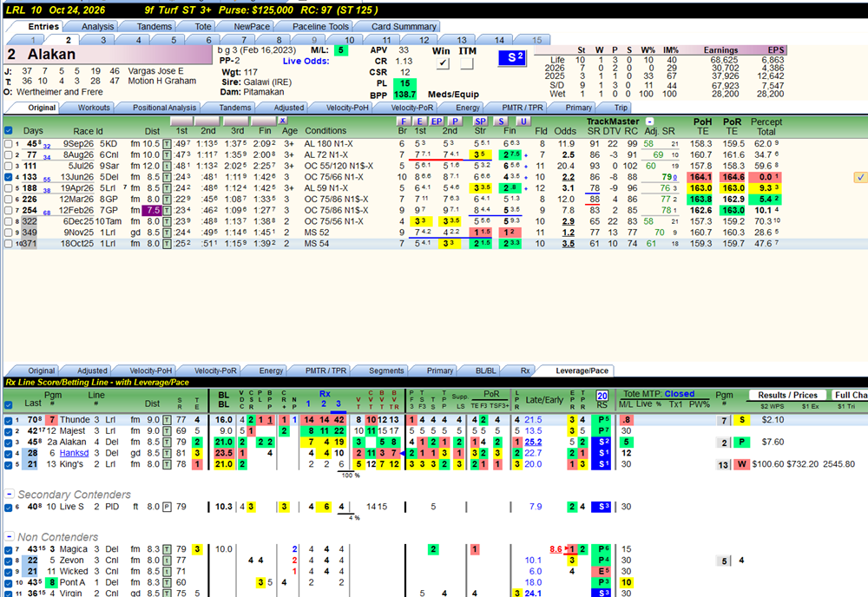Click the purple 7.5 distance cell

click(x=152, y=210)
